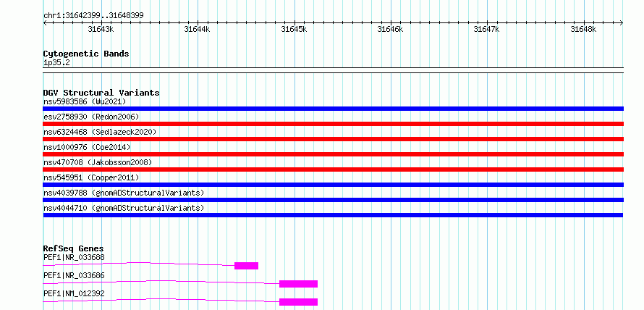
Task: Click the magenta exon block of NR_033686
Action: tap(299, 284)
